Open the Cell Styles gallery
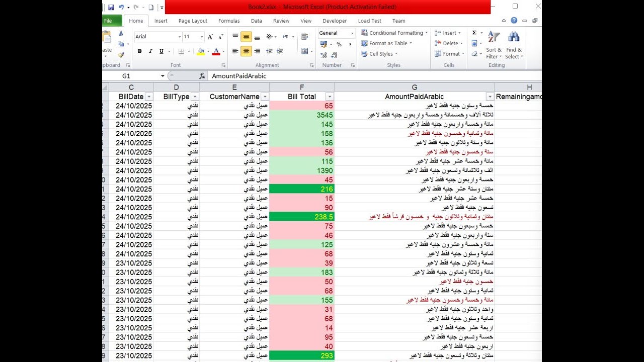 pos(379,54)
